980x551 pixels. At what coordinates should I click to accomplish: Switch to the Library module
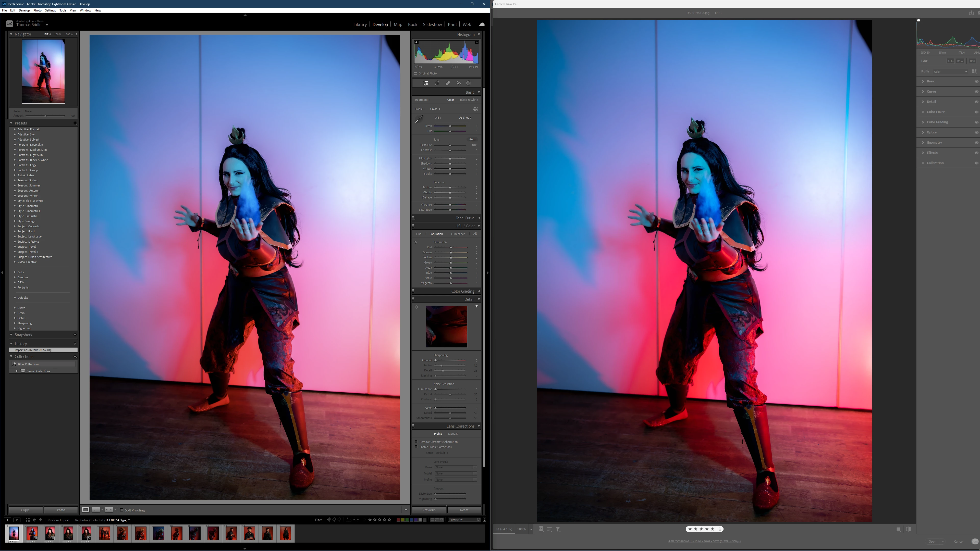point(360,24)
